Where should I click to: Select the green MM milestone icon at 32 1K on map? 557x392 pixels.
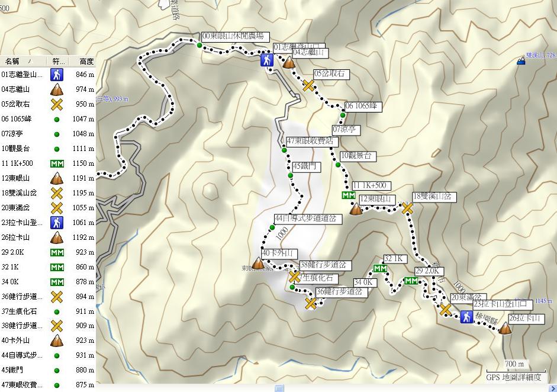pyautogui.click(x=380, y=269)
